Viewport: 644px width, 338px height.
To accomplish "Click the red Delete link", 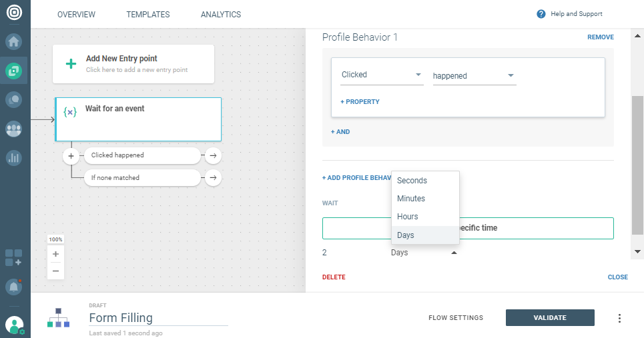I will coord(334,277).
